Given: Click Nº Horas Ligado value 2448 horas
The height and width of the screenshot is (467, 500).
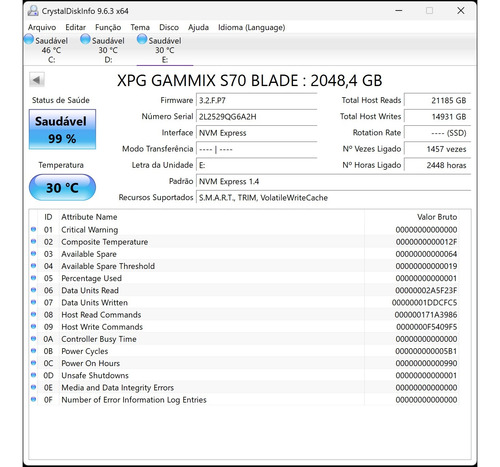Looking at the screenshot, I should pyautogui.click(x=437, y=165).
